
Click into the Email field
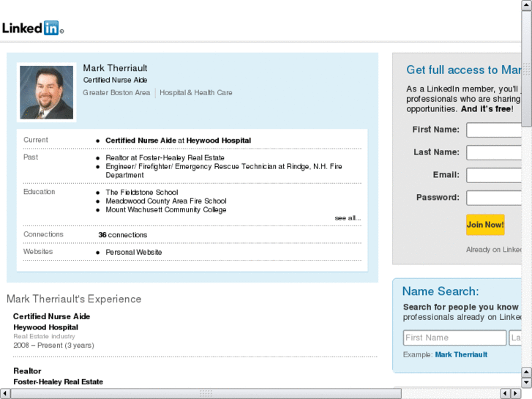[x=494, y=175]
